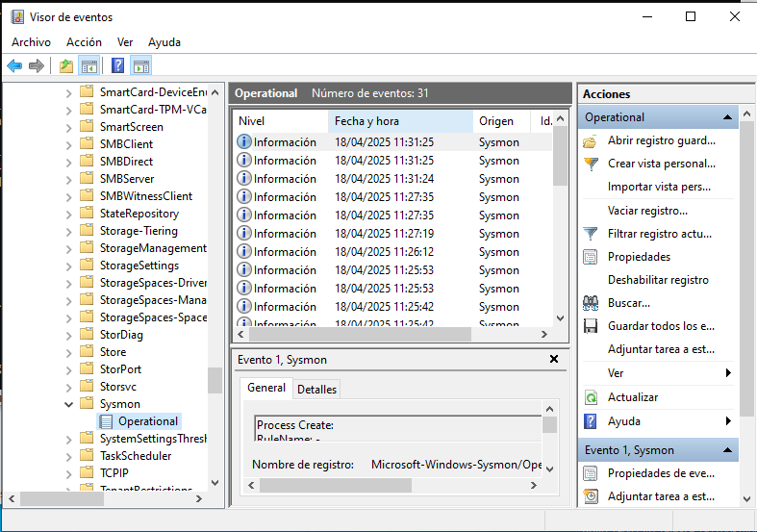Screen dimensions: 757x532
Task: Toggle the Action pane toolbar icon
Action: click(141, 65)
